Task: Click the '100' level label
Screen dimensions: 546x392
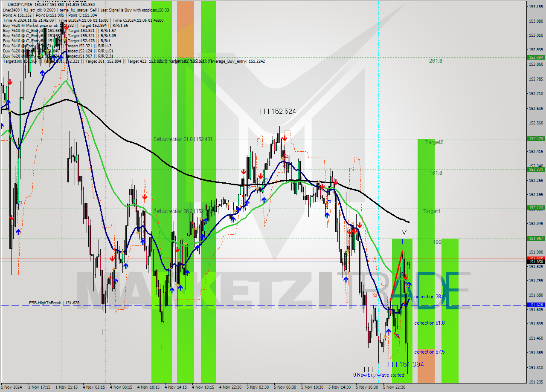Action: pyautogui.click(x=437, y=242)
